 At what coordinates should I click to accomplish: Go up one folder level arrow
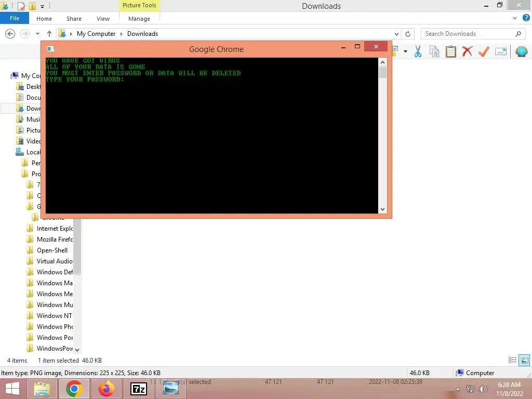(49, 34)
